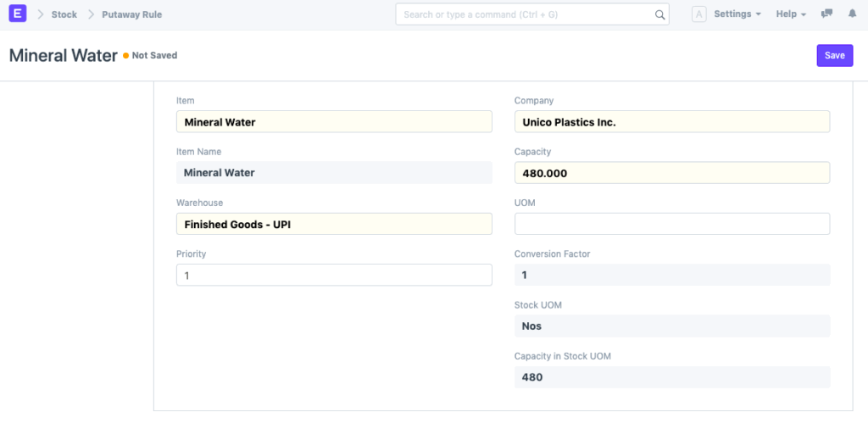Click the Company field Unico Plastics Inc.

click(671, 122)
